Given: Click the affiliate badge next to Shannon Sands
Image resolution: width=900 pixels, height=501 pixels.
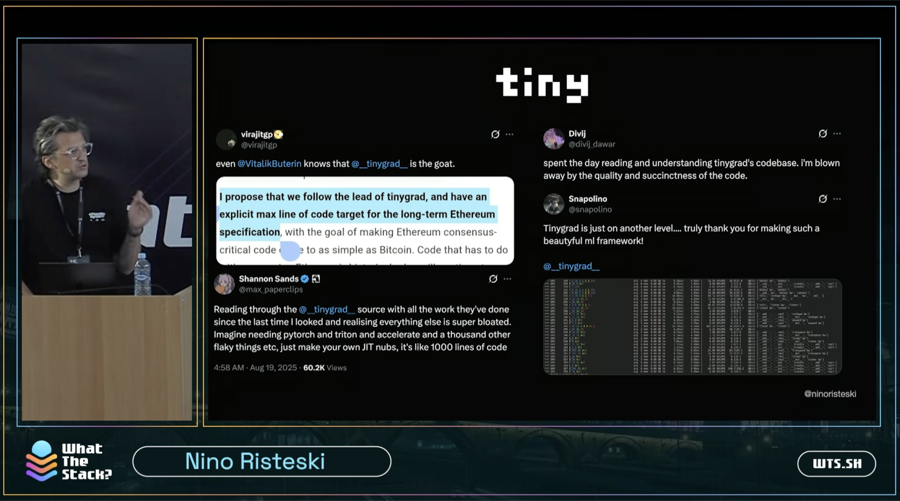Looking at the screenshot, I should 316,279.
